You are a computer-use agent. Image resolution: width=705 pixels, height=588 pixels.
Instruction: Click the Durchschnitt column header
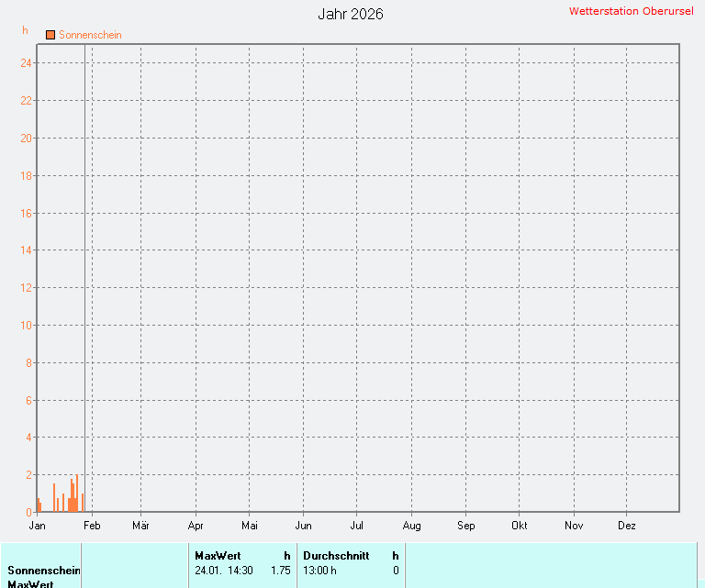[336, 555]
